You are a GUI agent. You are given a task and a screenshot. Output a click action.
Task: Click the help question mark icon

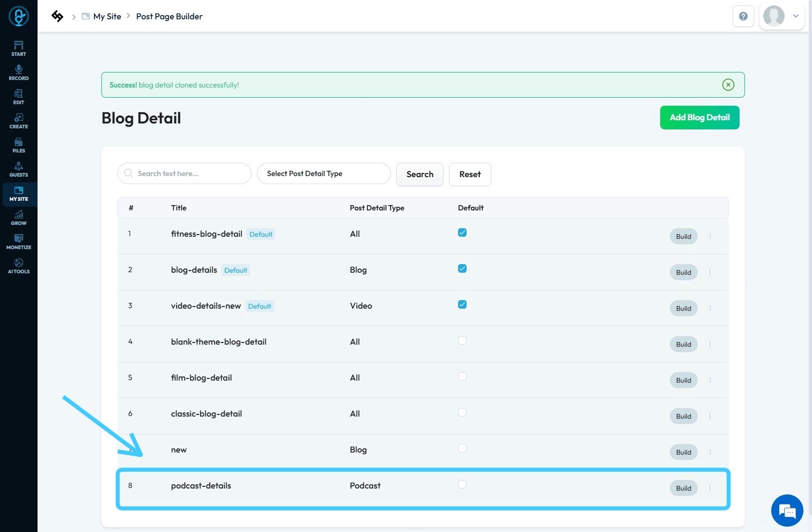tap(743, 16)
